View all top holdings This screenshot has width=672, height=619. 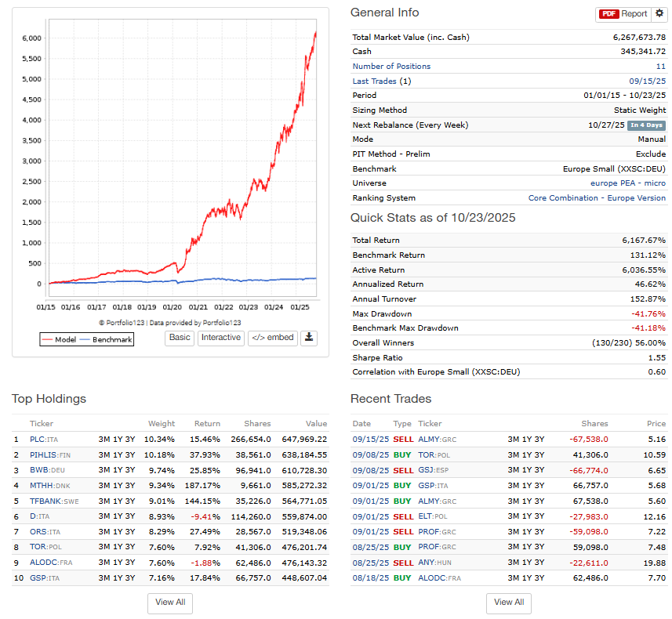click(170, 602)
